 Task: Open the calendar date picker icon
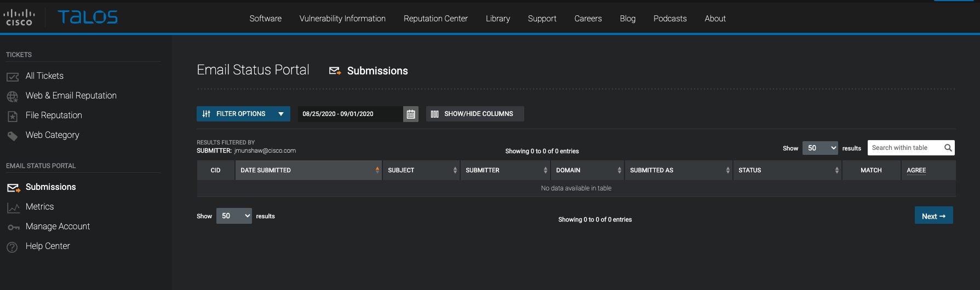coord(411,114)
